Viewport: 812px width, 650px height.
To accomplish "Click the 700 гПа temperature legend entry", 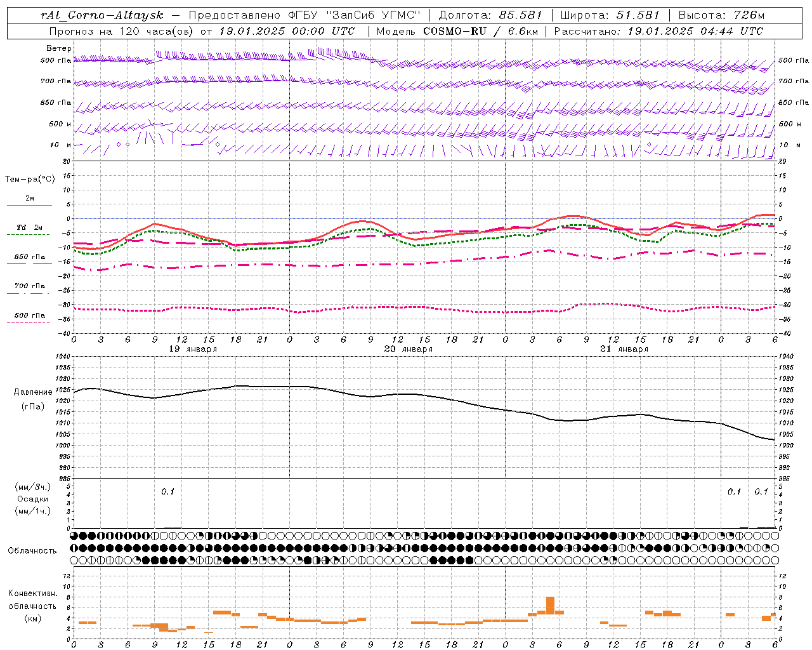I will click(29, 286).
